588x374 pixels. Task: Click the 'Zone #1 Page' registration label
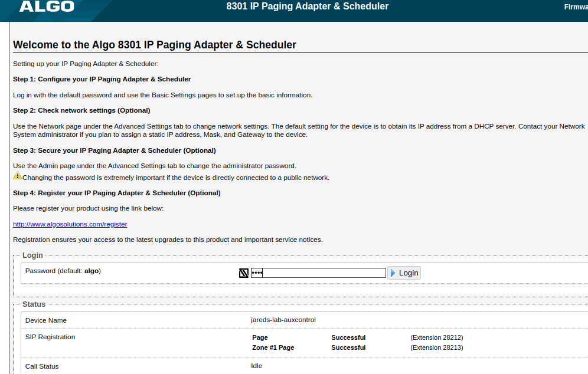273,347
